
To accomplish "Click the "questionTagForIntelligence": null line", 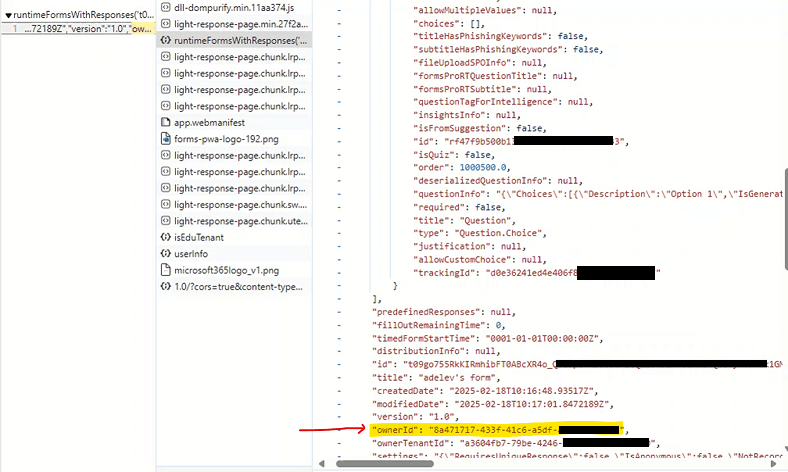I will coord(503,102).
